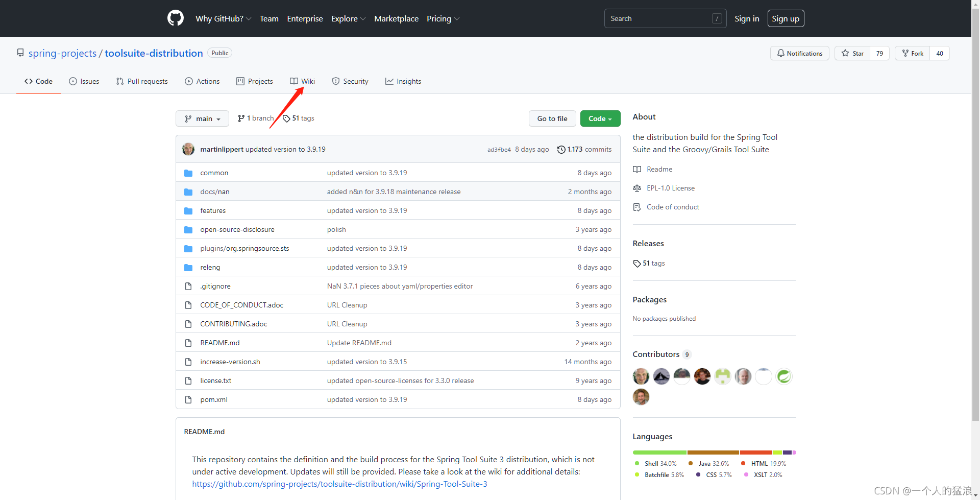Click the Sign up button
The width and height of the screenshot is (980, 500).
pyautogui.click(x=786, y=18)
